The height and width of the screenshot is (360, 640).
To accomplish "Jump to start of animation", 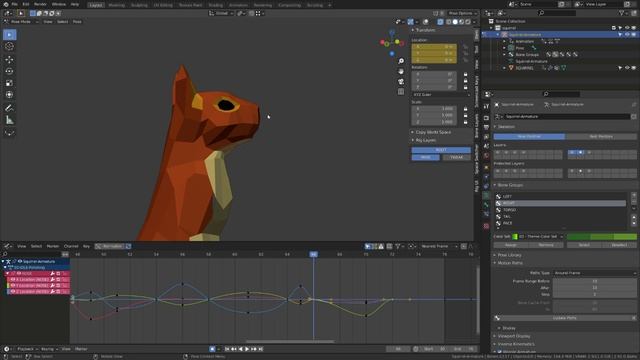I will pyautogui.click(x=227, y=349).
